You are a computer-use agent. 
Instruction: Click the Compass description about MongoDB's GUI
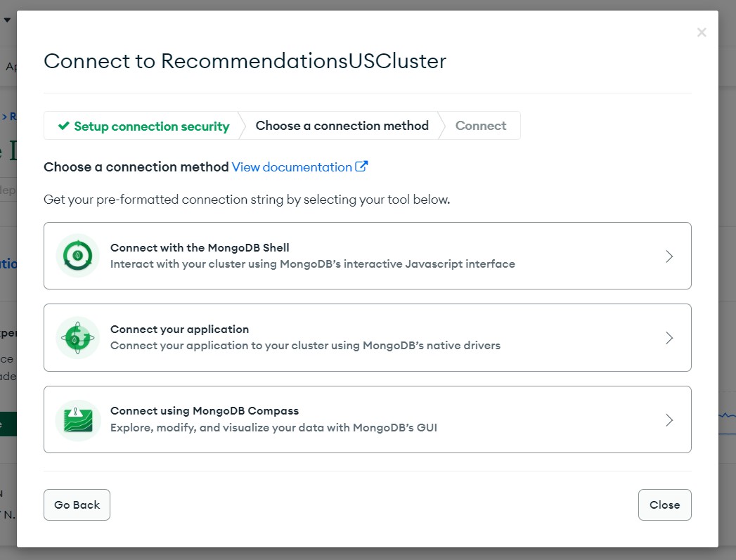pyautogui.click(x=273, y=428)
